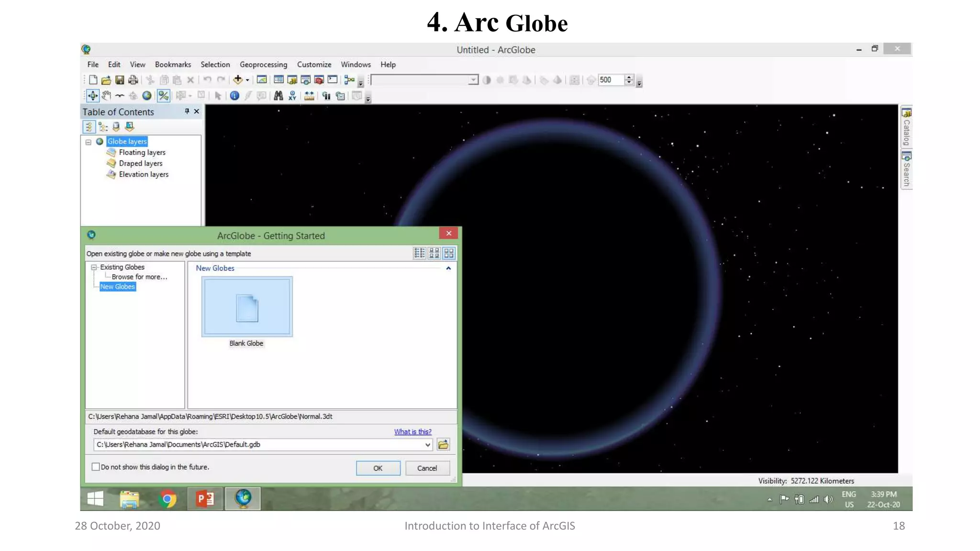Select the Navigate tool

93,96
